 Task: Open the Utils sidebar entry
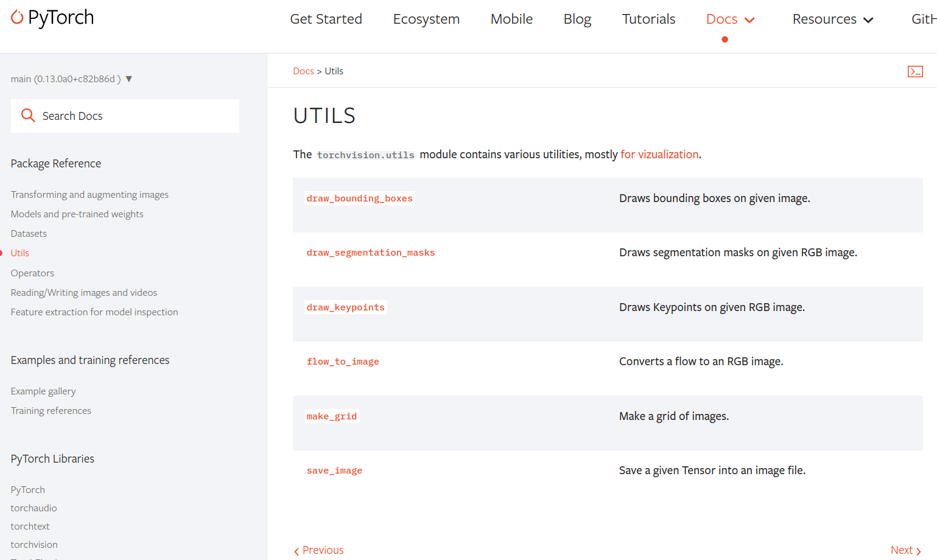(x=19, y=253)
